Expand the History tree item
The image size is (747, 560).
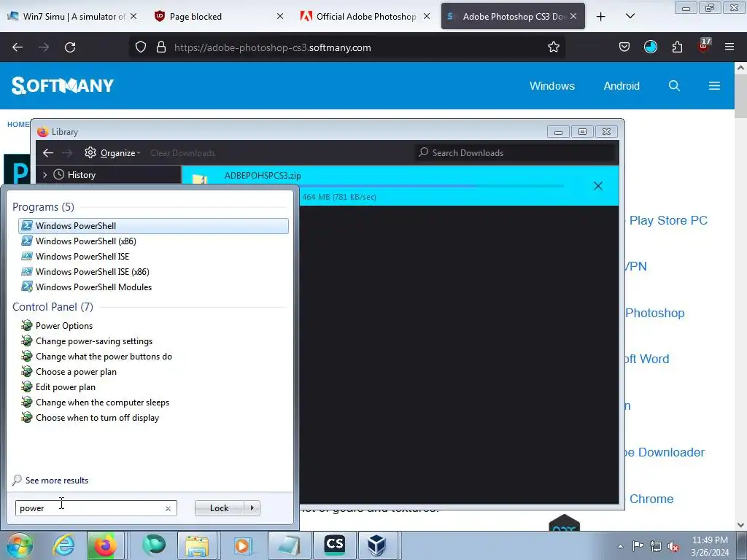(44, 175)
